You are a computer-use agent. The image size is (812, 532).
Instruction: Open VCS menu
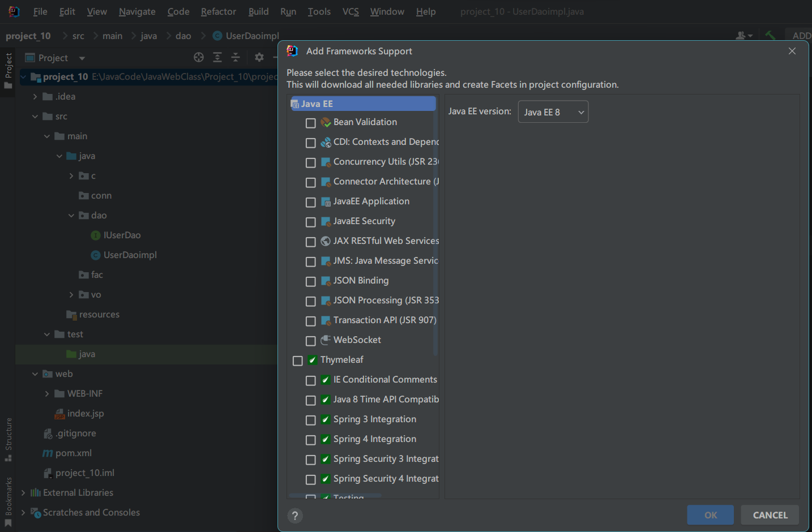(351, 11)
